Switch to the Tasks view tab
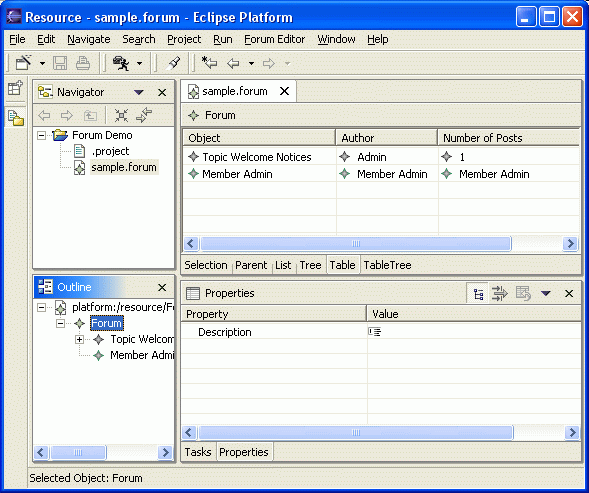This screenshot has height=493, width=589. (x=198, y=452)
